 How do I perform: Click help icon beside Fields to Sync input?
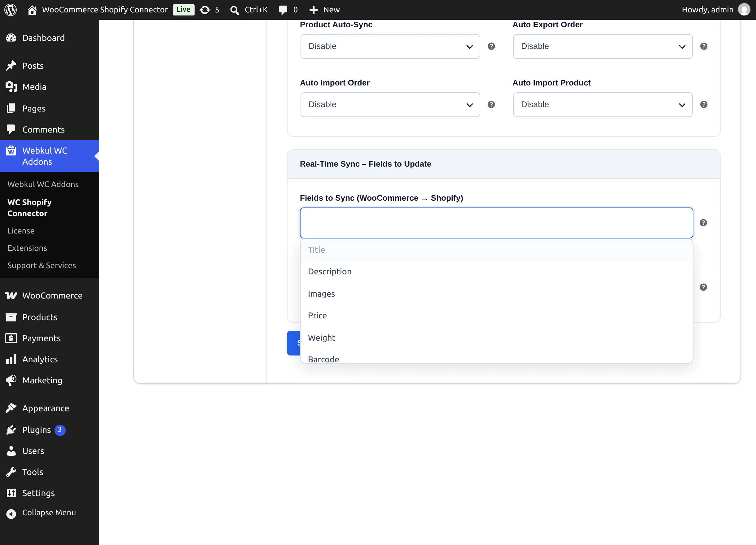(x=703, y=223)
